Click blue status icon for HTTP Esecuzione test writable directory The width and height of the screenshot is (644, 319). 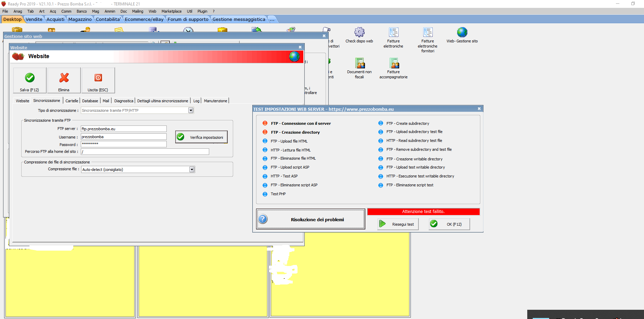(381, 176)
